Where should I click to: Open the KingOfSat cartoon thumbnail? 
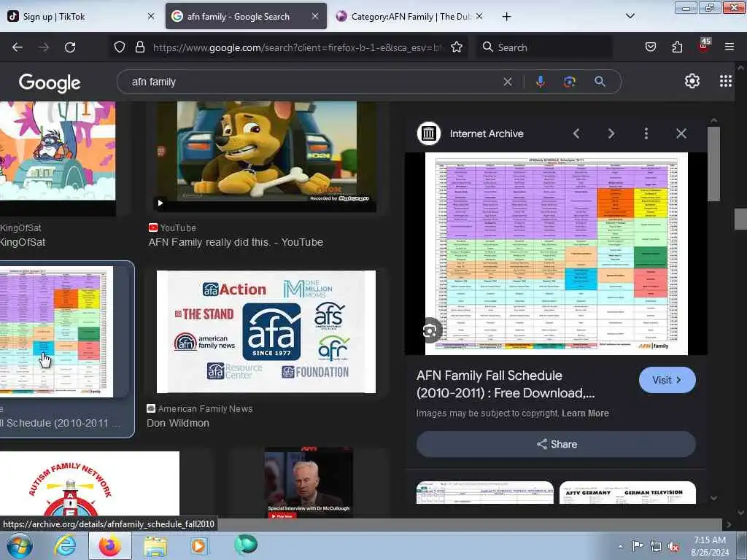(58, 158)
